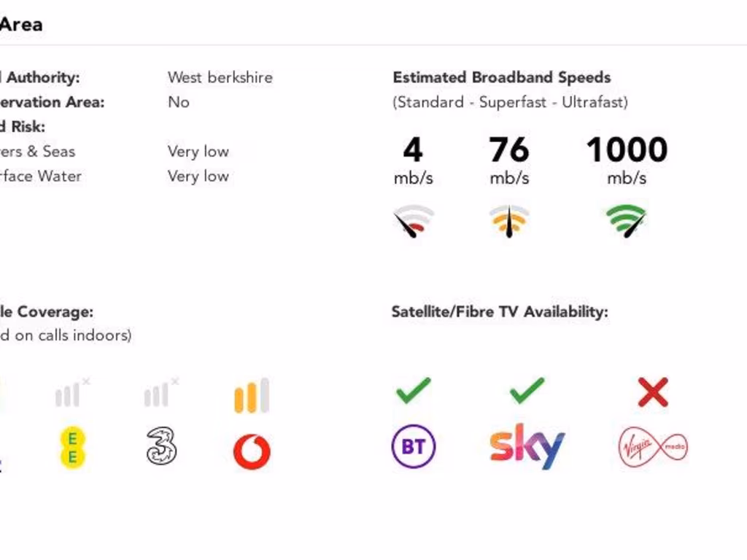The image size is (747, 560).
Task: Click the green ultrafast speed gauge
Action: [627, 222]
